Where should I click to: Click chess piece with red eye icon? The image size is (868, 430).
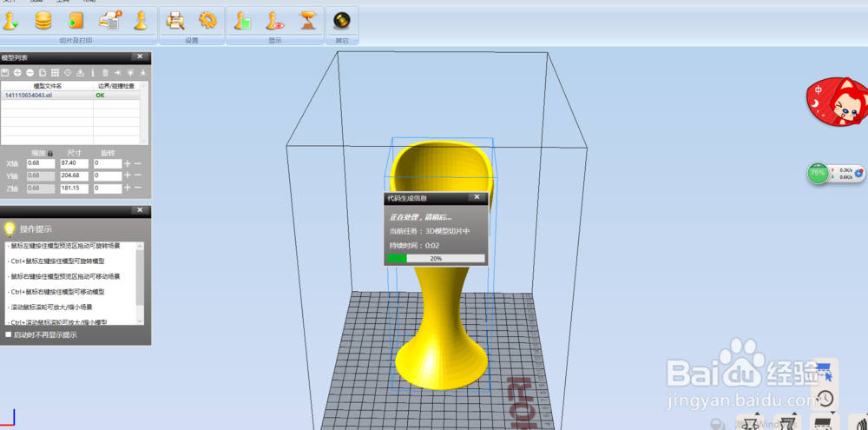point(274,21)
